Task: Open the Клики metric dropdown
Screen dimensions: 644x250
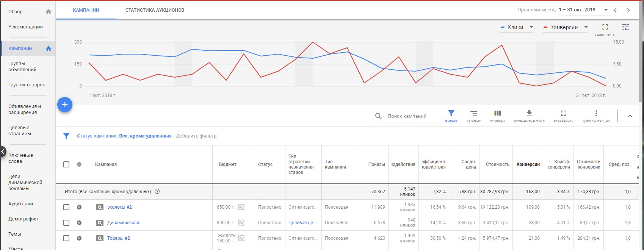Action: [x=517, y=27]
